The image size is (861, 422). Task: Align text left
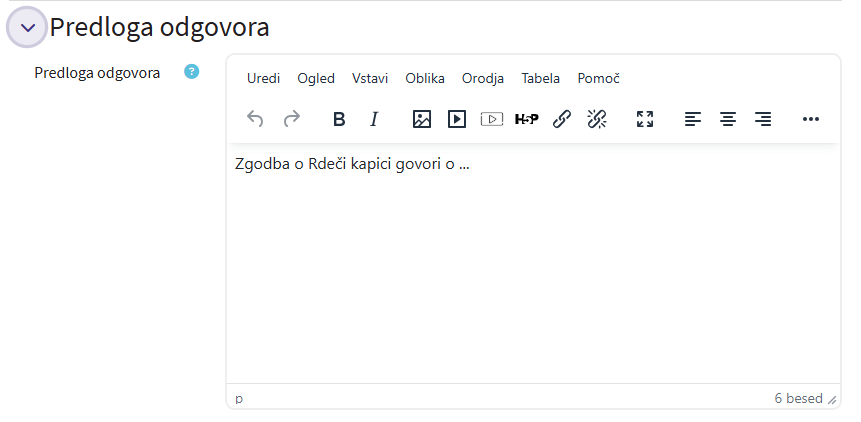click(693, 119)
